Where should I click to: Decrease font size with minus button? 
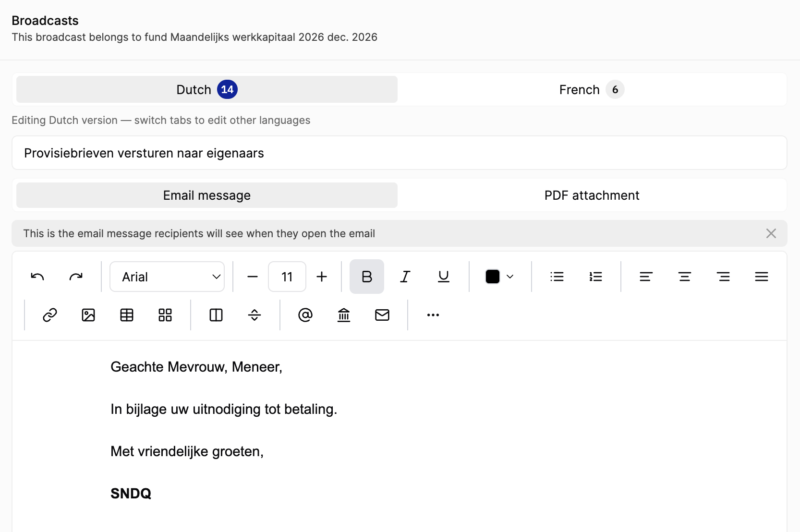[253, 277]
